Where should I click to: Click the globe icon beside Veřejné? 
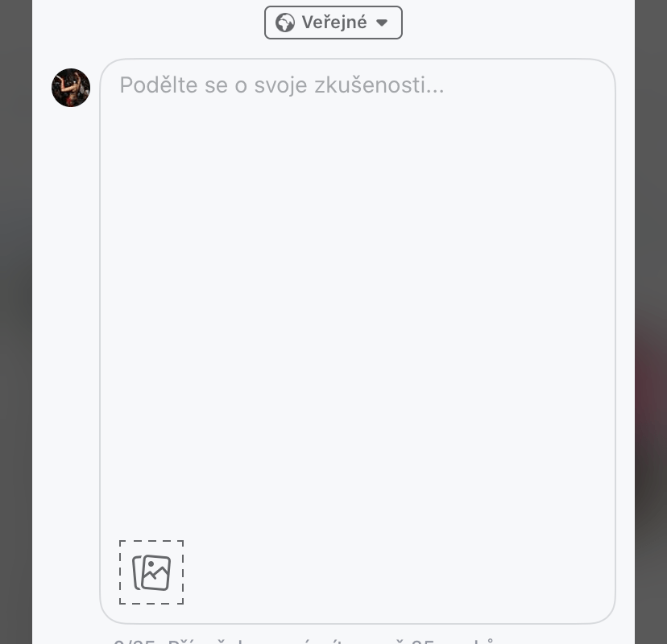click(284, 23)
